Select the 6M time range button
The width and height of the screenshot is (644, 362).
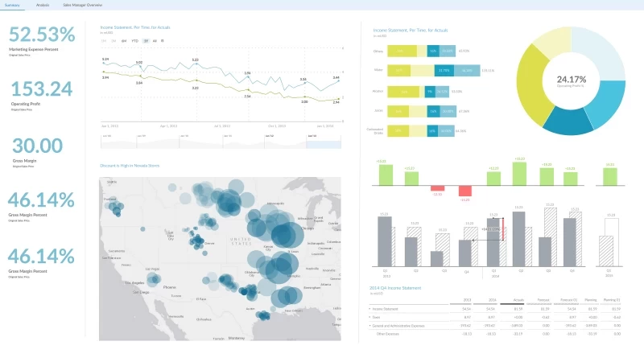click(124, 41)
